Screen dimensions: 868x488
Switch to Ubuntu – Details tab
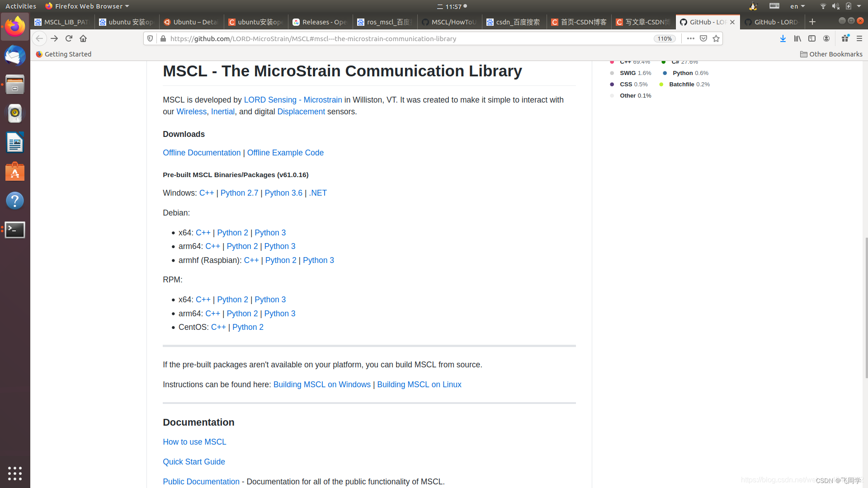(191, 22)
